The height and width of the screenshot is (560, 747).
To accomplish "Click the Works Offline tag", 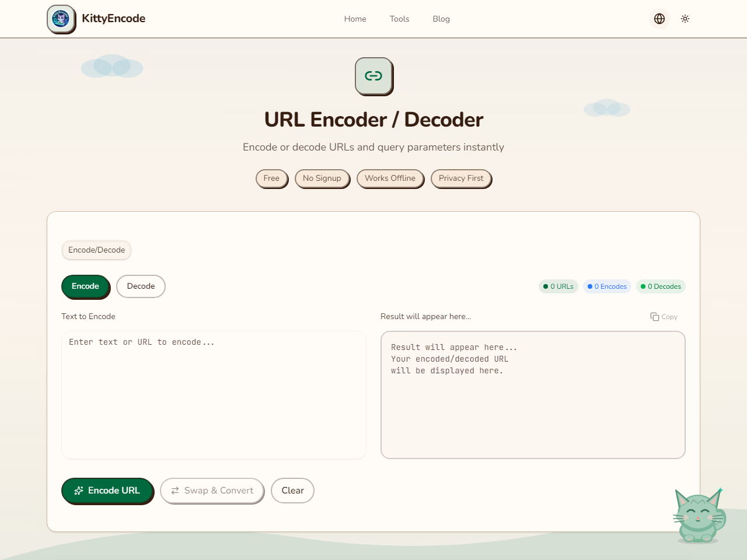I will tap(390, 178).
